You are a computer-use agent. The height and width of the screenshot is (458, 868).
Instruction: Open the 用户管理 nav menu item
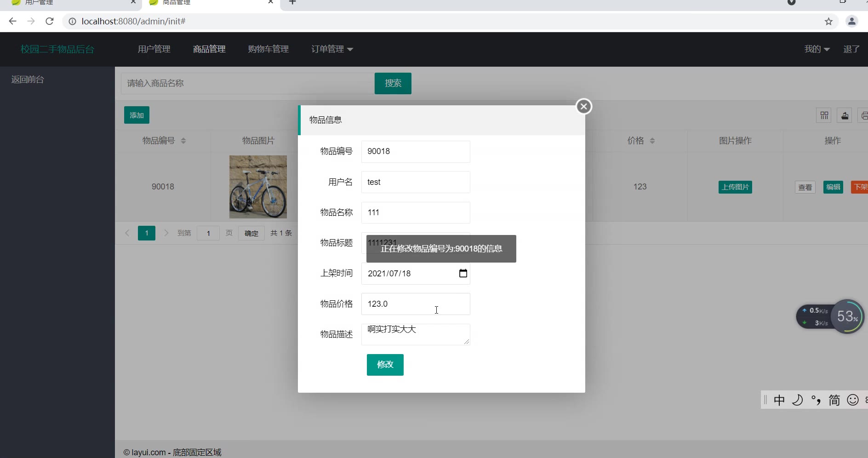[154, 49]
